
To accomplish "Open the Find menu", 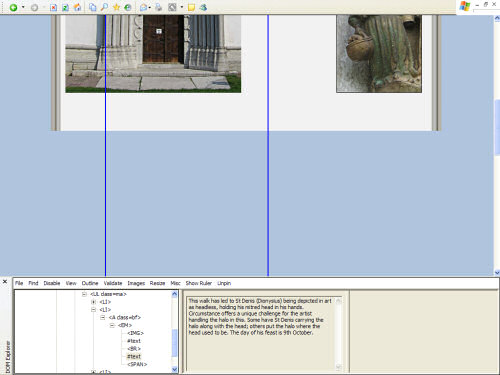I will [x=33, y=283].
